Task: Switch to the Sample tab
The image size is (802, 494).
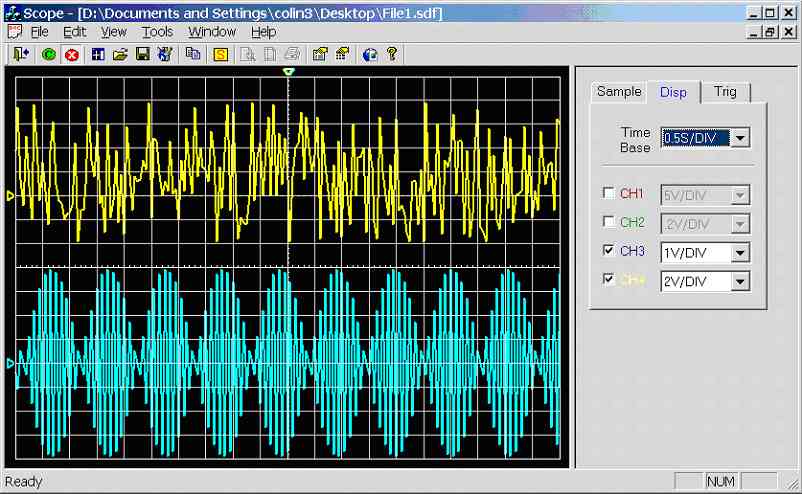Action: point(619,92)
